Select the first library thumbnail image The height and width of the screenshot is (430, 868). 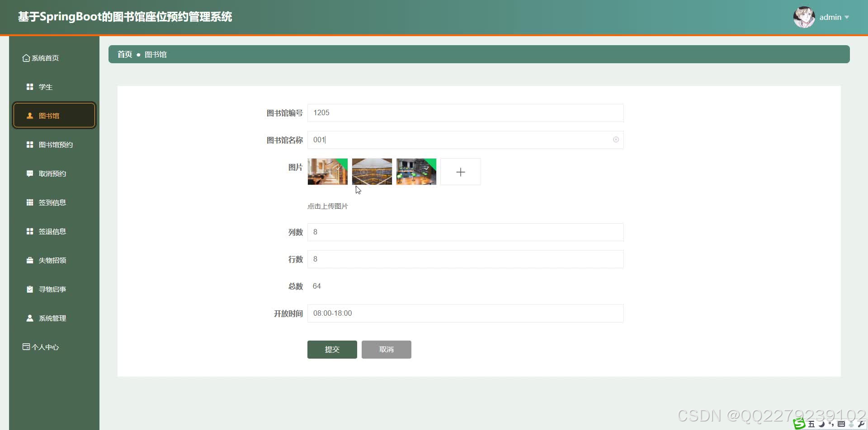(x=328, y=172)
